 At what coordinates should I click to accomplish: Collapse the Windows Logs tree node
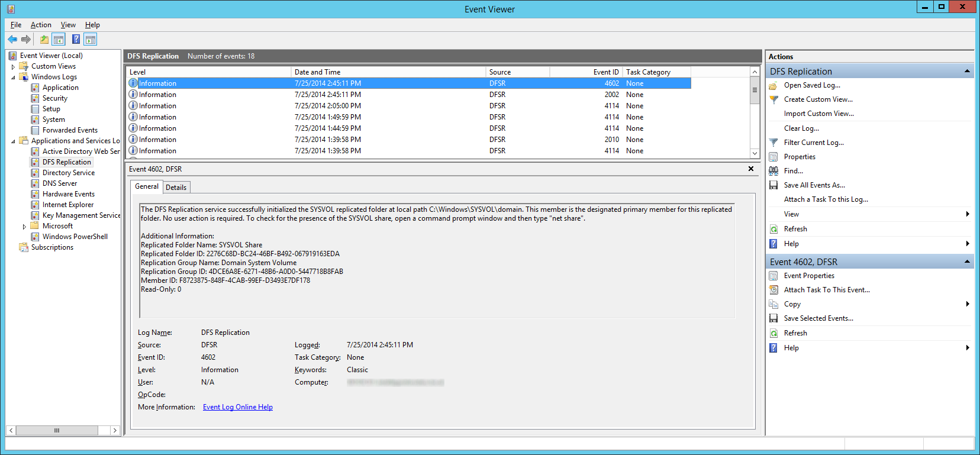pos(13,78)
